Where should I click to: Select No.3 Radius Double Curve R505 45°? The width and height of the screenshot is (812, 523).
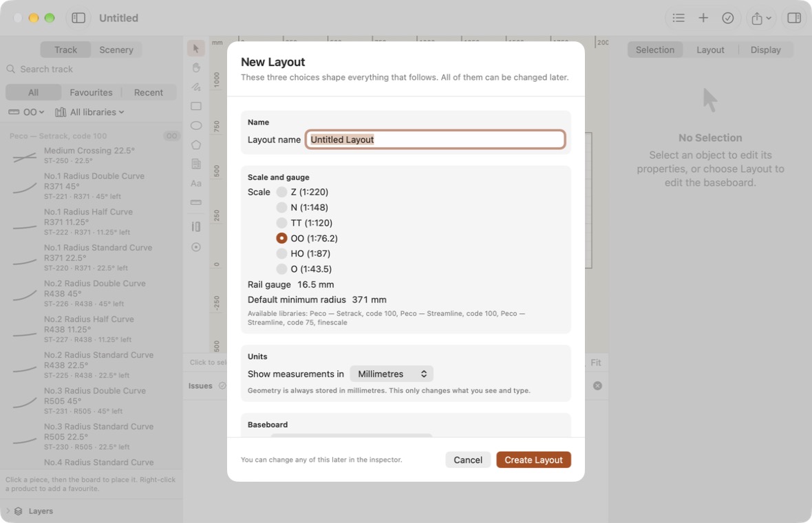(x=91, y=401)
